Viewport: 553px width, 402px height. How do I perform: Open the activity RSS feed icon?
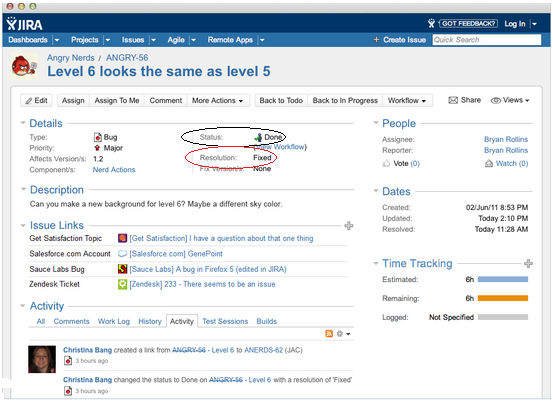pos(329,334)
